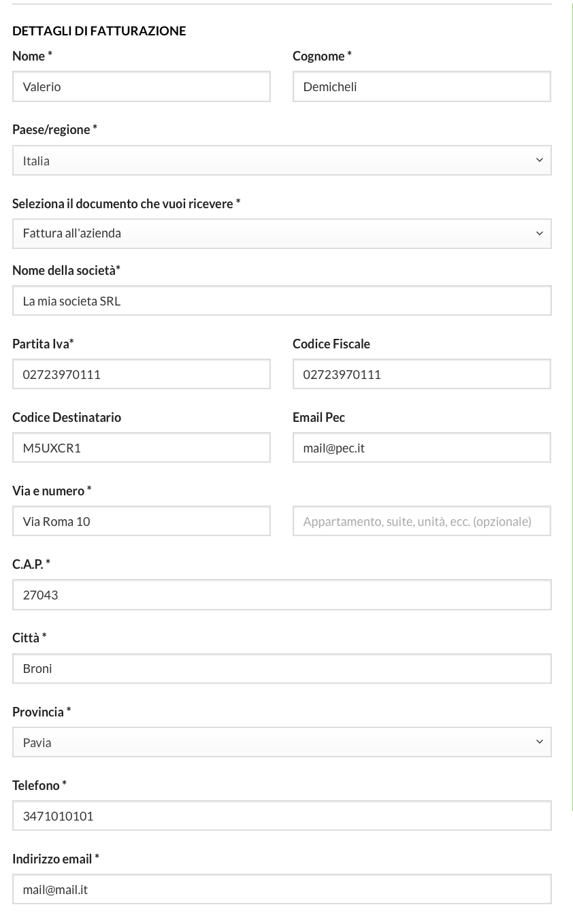This screenshot has height=924, width=573.
Task: Click the chevron on Fattura all'azienda select
Action: click(x=539, y=233)
